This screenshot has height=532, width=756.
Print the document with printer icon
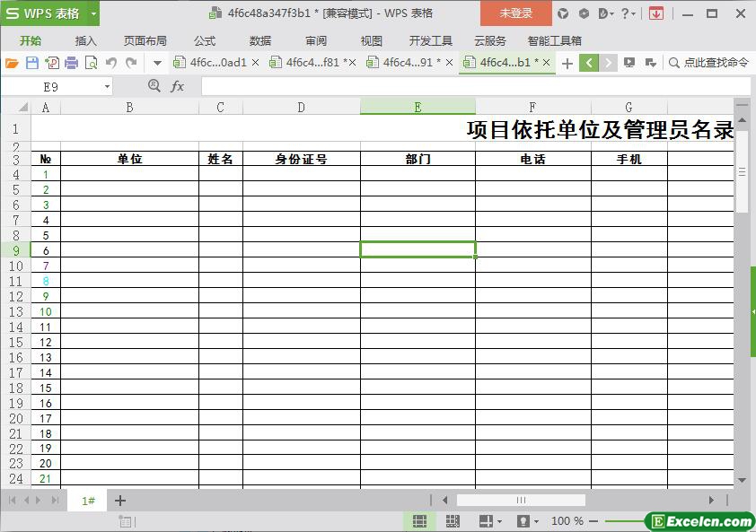tap(71, 63)
